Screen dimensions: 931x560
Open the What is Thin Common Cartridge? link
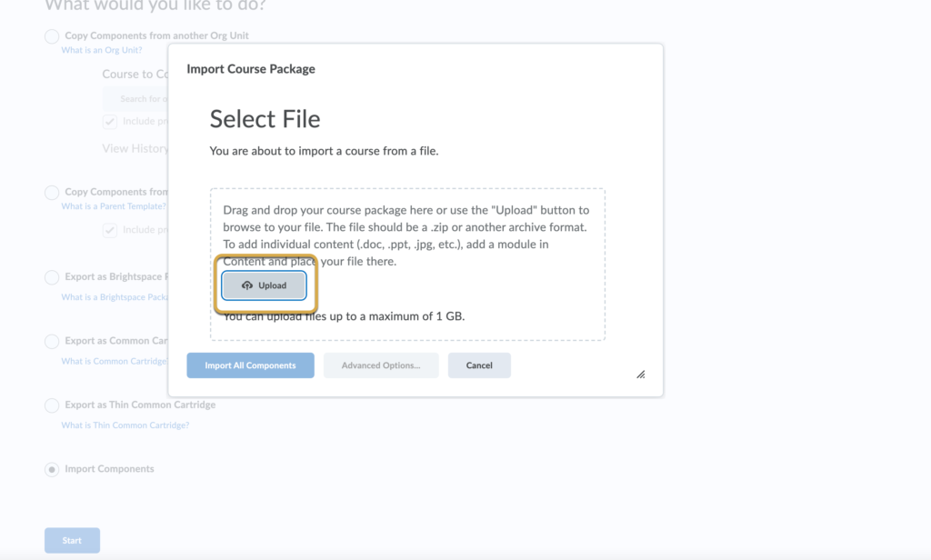click(x=125, y=425)
